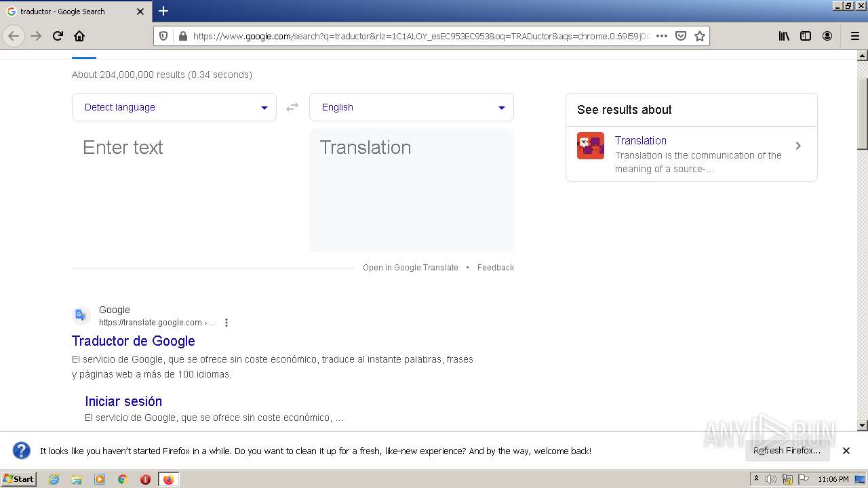Viewport: 868px width, 488px height.
Task: Launch Opera from the taskbar
Action: click(145, 479)
